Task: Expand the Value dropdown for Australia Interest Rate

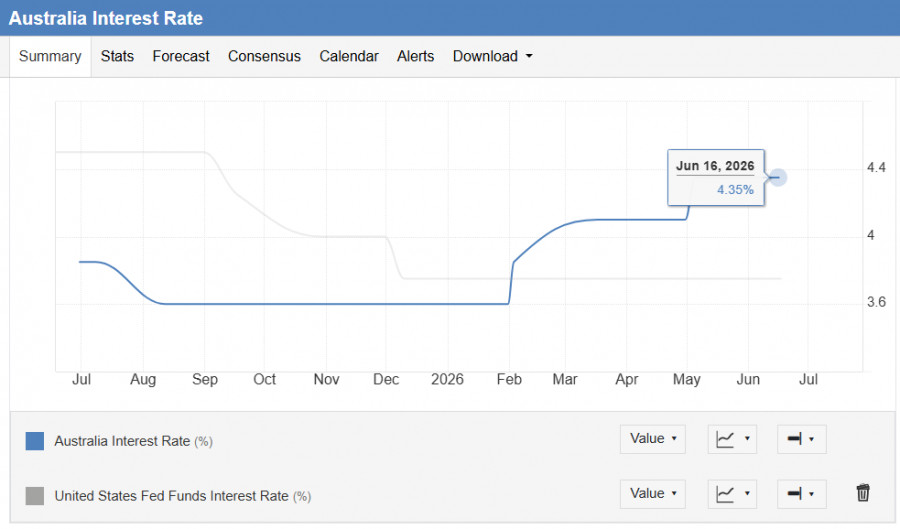Action: (x=653, y=439)
